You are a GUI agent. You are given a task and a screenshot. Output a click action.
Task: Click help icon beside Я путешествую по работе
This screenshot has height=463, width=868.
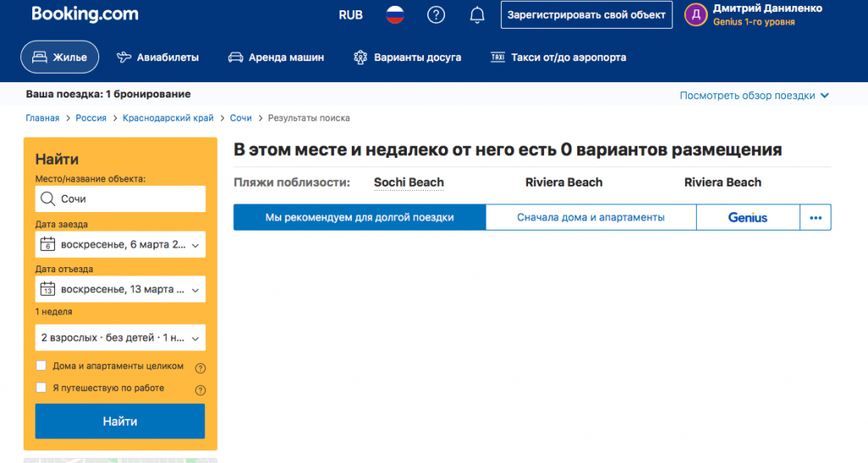(201, 390)
